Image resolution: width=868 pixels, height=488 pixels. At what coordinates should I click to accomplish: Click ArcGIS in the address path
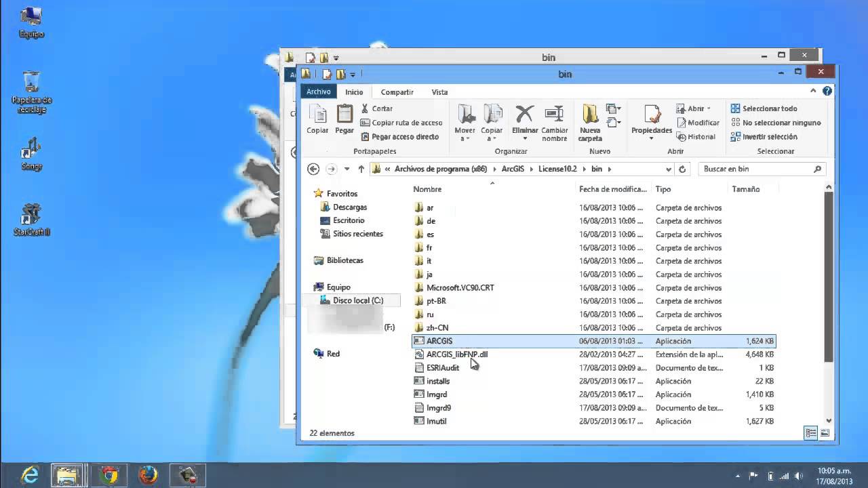[x=513, y=169]
